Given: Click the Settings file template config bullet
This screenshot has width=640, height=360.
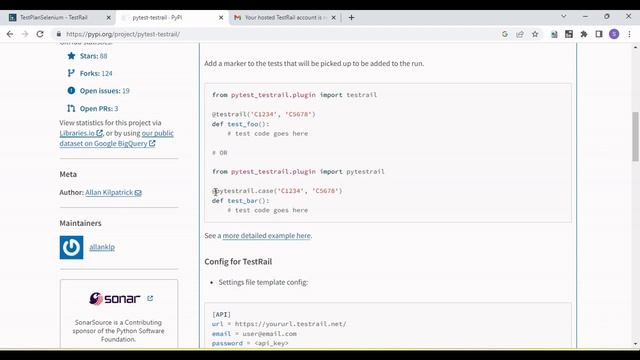Looking at the screenshot, I should pyautogui.click(x=263, y=282).
